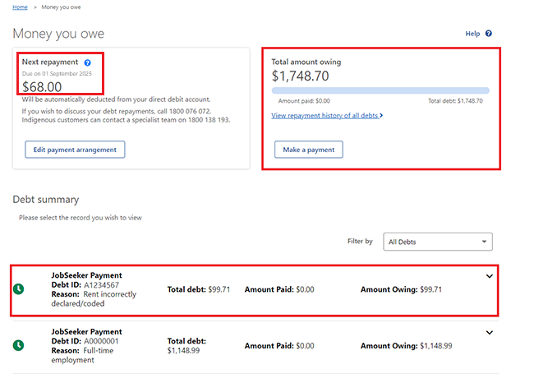Click the $68.00 next repayment amount

tap(42, 85)
